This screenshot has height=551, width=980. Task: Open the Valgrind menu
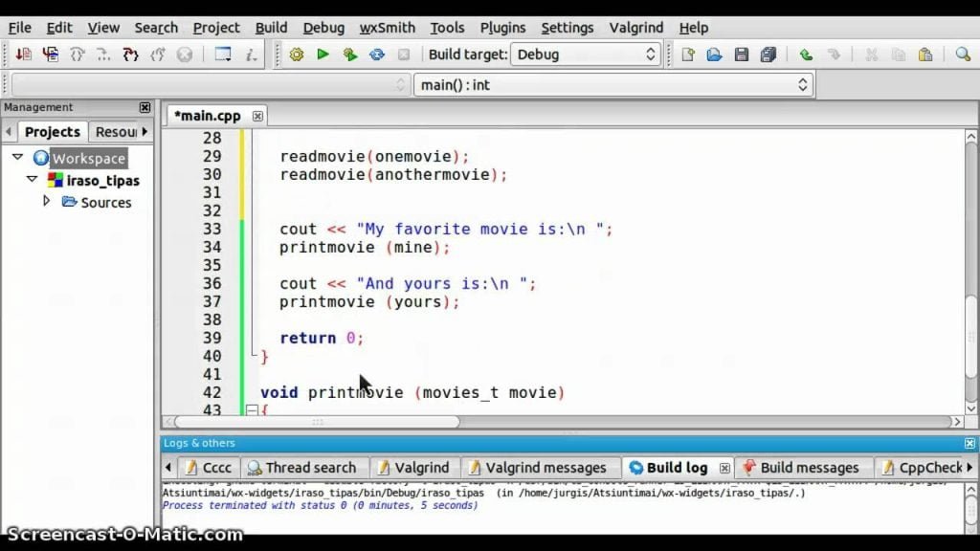(636, 28)
